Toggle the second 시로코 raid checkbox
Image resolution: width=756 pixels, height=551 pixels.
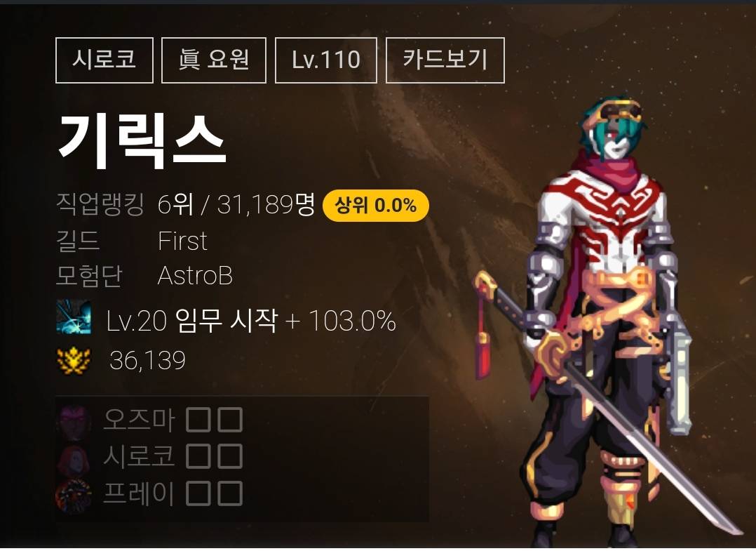coord(230,456)
